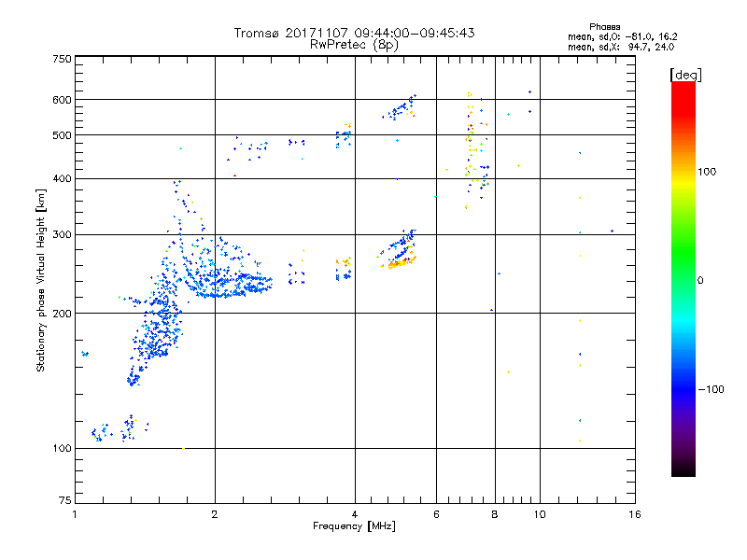Click the 'Stationary phase Virtual Height [km]' axis label
This screenshot has height=560, width=747.
[40, 281]
